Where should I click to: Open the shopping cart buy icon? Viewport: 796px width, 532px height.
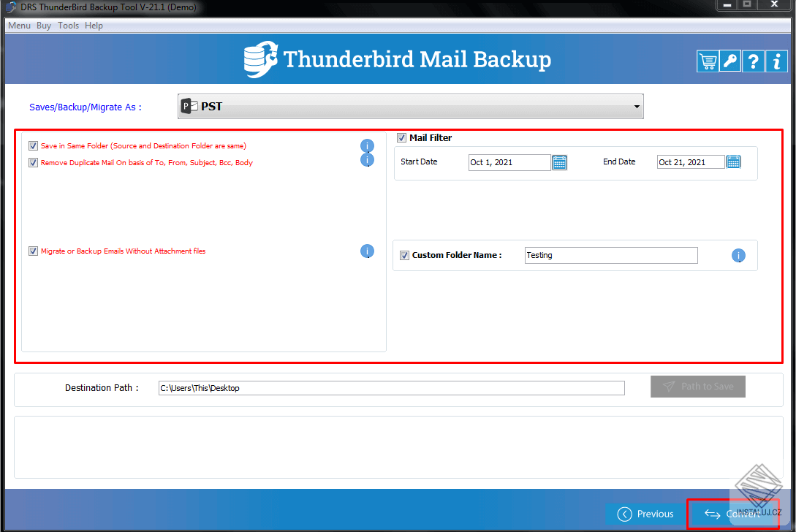click(x=708, y=61)
